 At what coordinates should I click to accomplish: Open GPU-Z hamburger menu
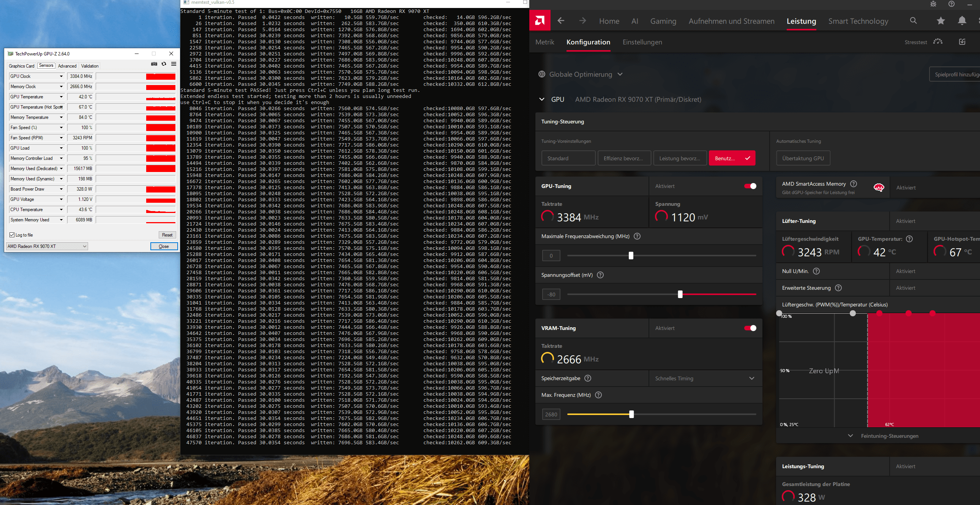174,64
